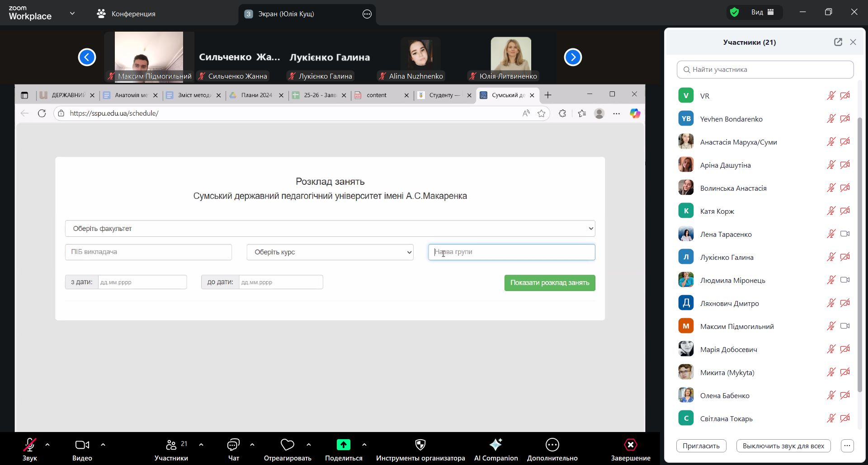This screenshot has width=868, height=465.
Task: Open the React heart icon
Action: point(287,445)
